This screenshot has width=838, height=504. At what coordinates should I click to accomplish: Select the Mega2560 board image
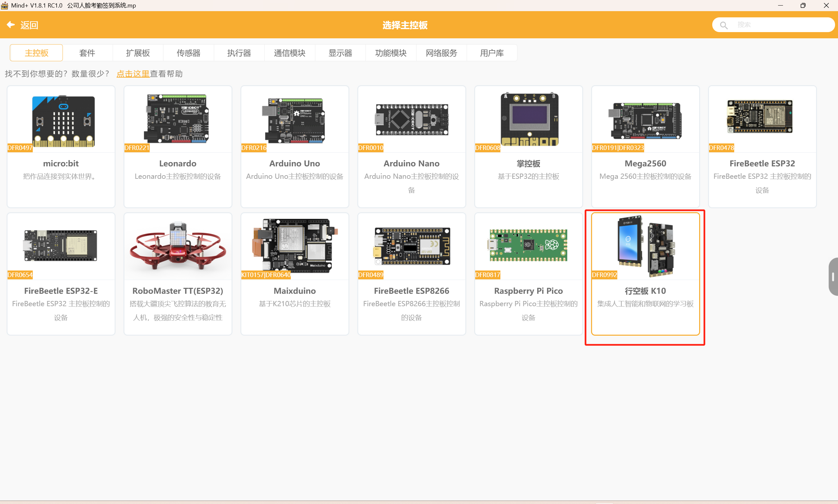(x=645, y=121)
